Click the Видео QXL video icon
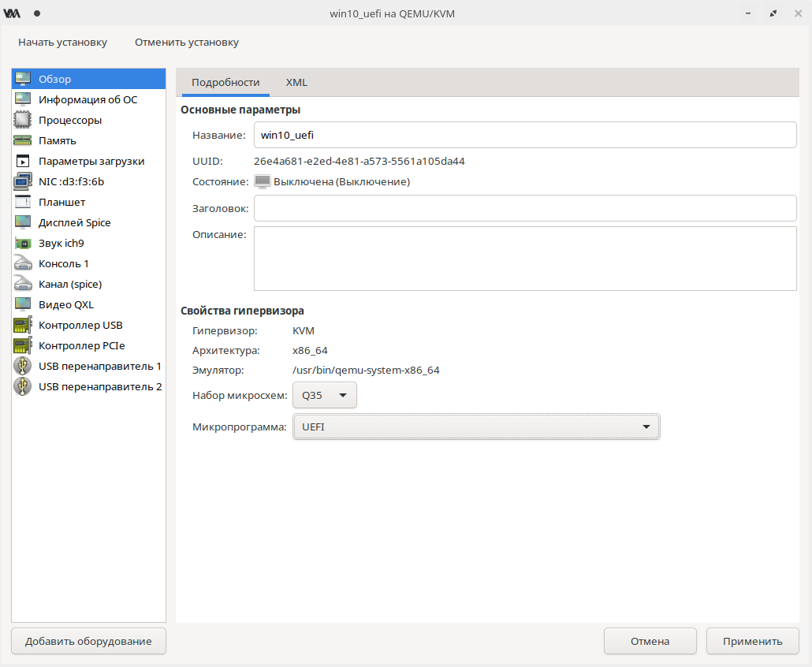 23,304
